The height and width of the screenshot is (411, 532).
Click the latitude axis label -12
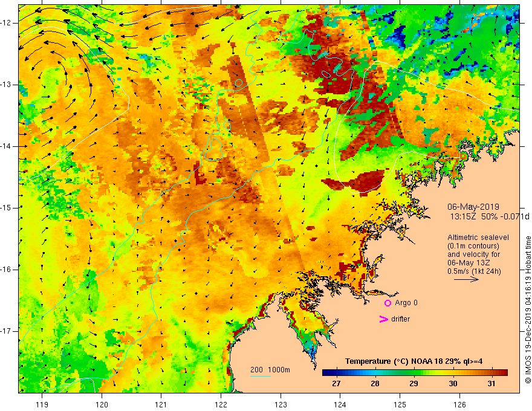7,23
